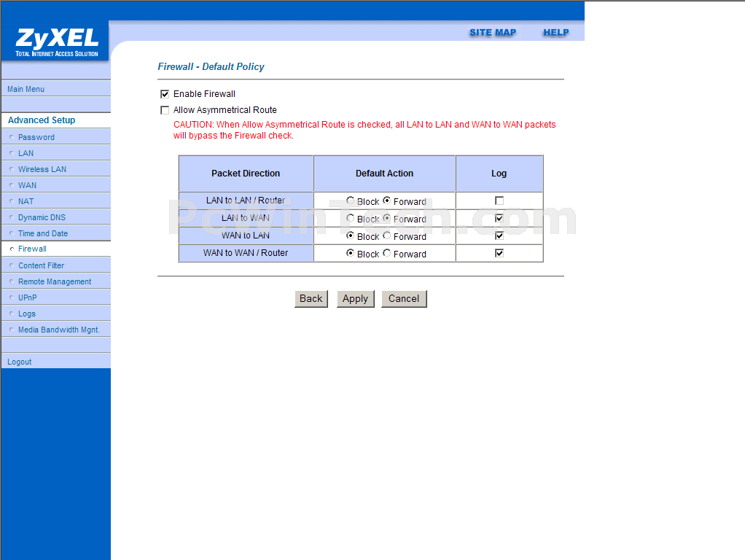Click Logout in the sidebar
Image resolution: width=745 pixels, height=560 pixels.
point(19,362)
